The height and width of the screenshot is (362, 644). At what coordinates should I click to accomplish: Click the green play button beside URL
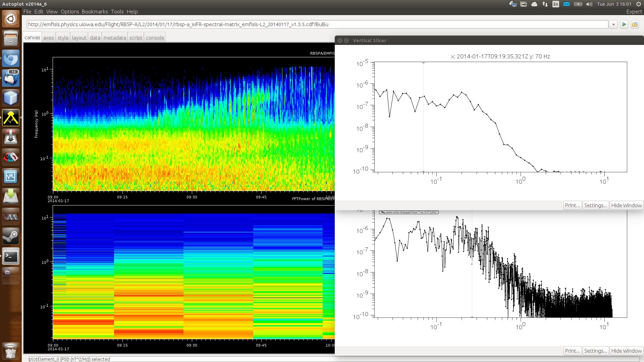pyautogui.click(x=624, y=24)
